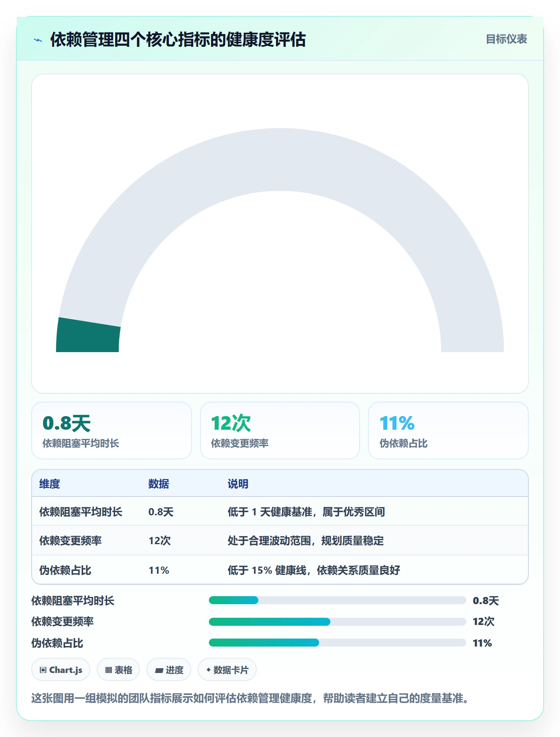Click description 低于 15% 健康线，依赖关系质量良好
Image resolution: width=560 pixels, height=737 pixels.
pyautogui.click(x=314, y=570)
